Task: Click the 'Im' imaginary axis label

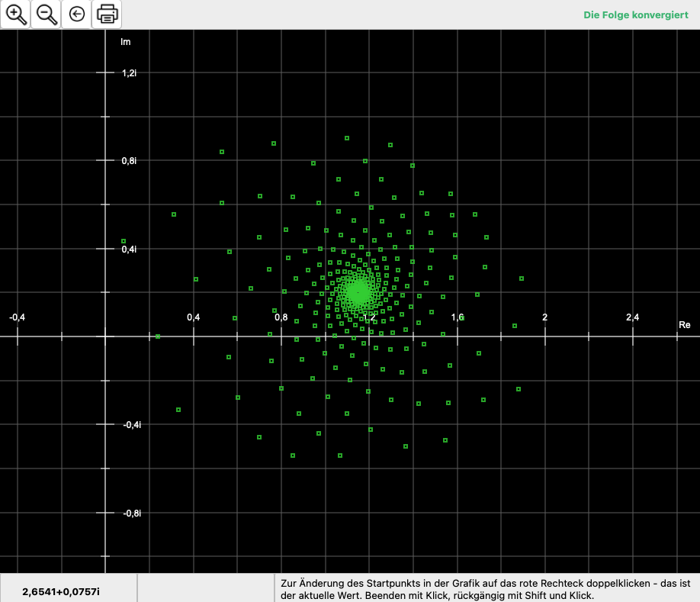Action: pos(126,41)
